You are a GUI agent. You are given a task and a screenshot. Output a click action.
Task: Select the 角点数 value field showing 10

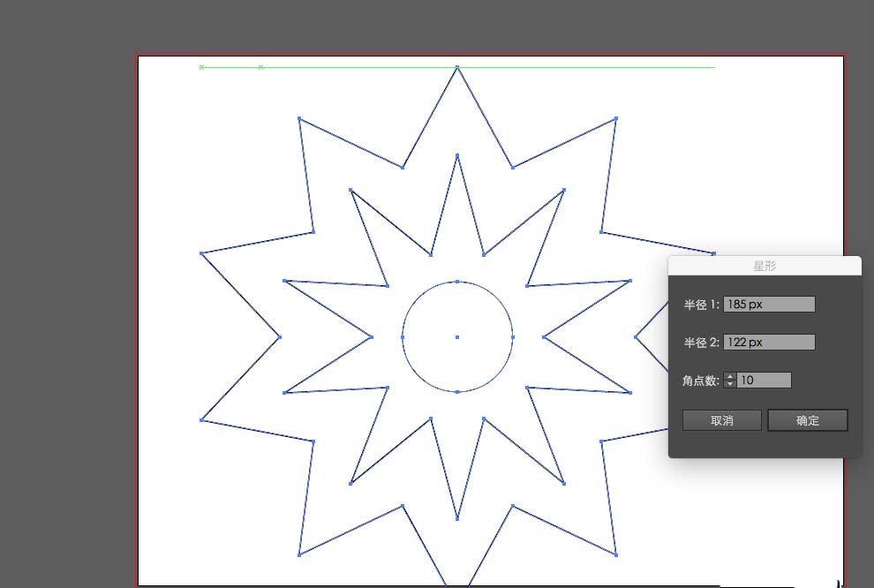coord(764,381)
